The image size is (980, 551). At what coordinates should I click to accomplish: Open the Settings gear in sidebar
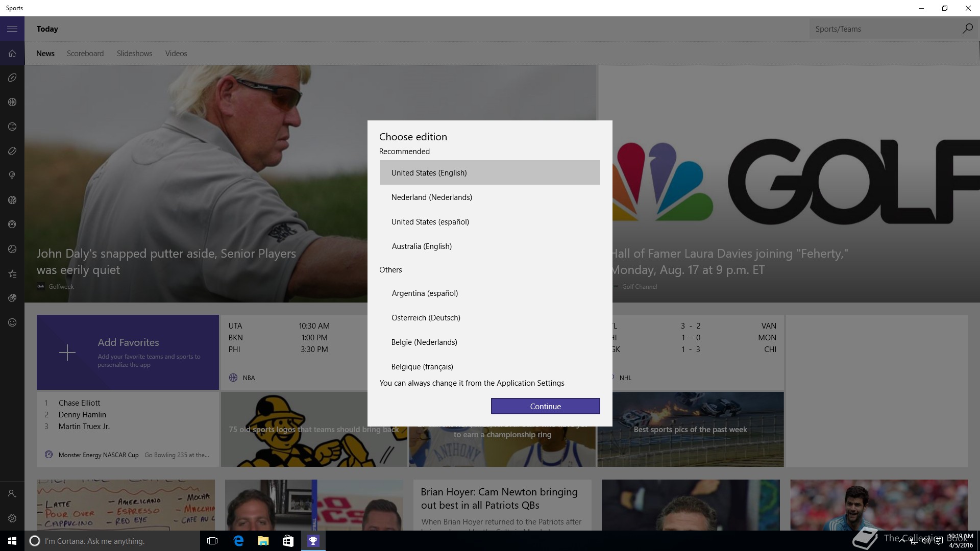point(12,518)
